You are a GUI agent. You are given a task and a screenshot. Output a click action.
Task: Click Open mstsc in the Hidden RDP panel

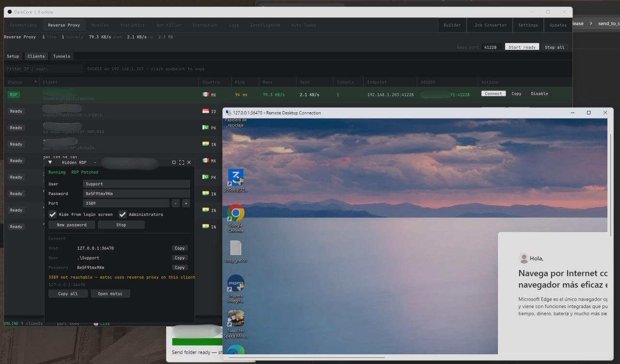110,294
